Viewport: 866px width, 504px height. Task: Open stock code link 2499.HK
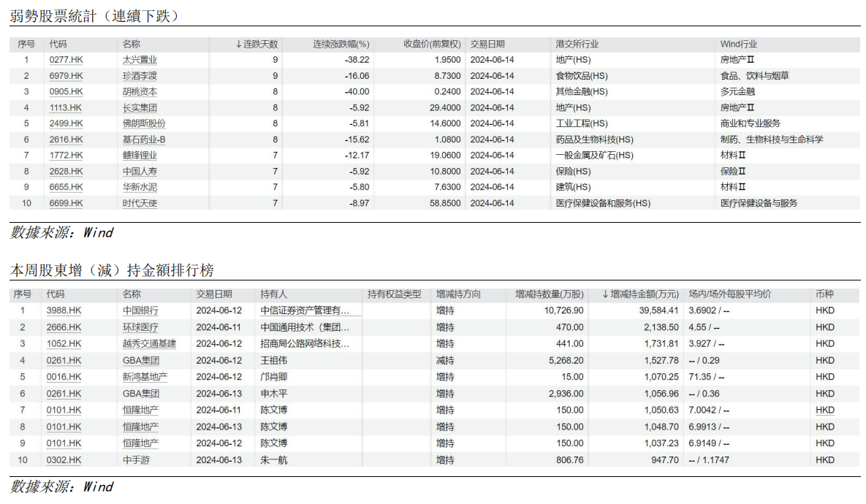(66, 123)
